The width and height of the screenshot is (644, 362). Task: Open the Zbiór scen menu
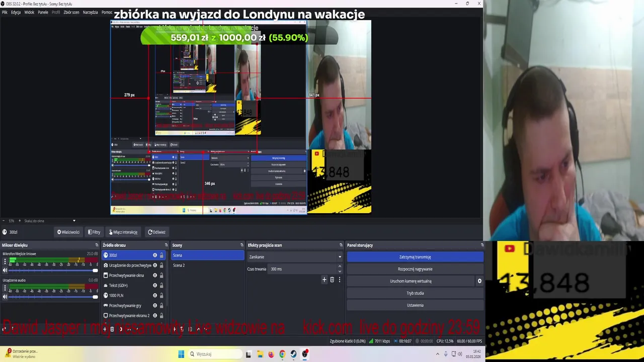(x=71, y=12)
